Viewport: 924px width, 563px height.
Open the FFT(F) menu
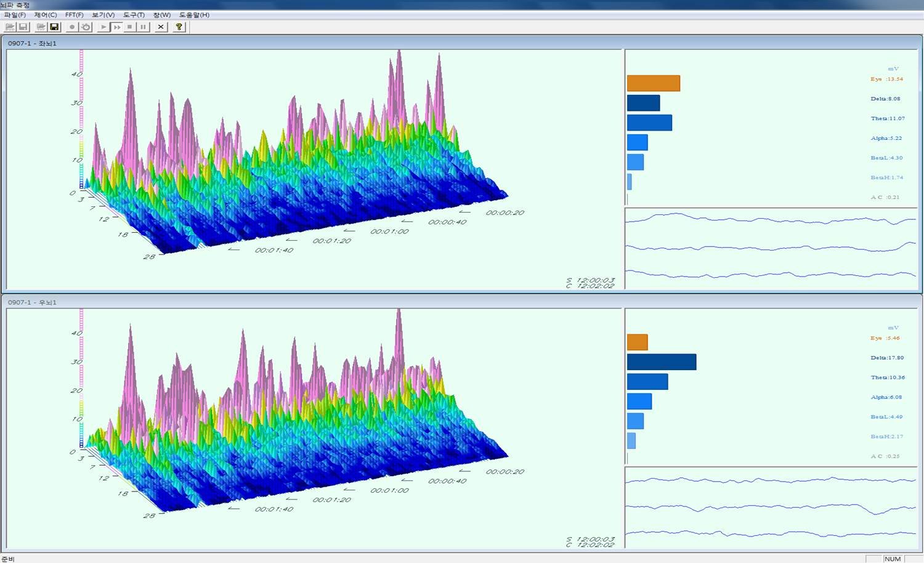point(74,15)
